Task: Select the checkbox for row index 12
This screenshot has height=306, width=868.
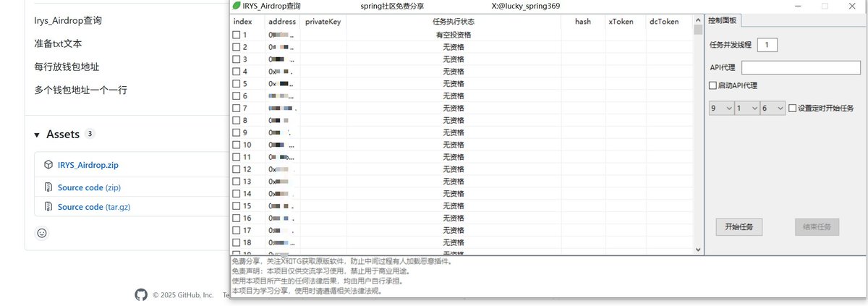Action: pyautogui.click(x=236, y=169)
